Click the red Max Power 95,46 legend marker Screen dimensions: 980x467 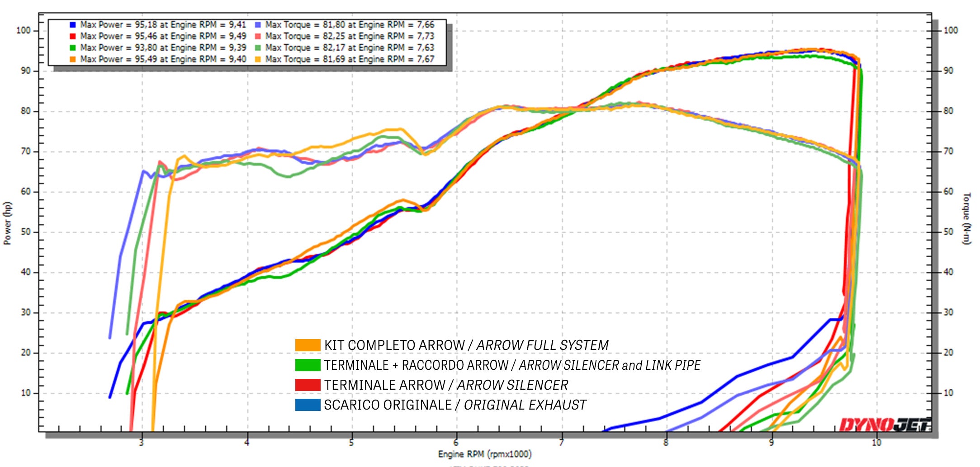[72, 36]
